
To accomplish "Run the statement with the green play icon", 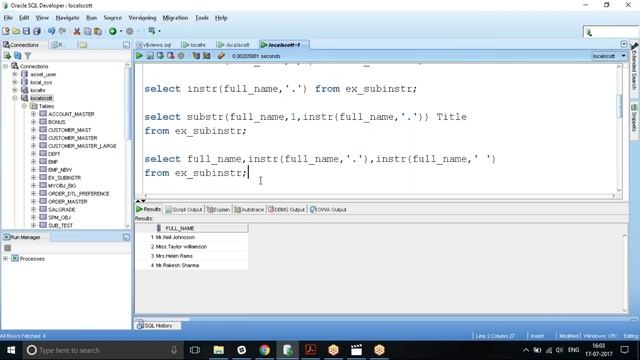I will coord(140,56).
